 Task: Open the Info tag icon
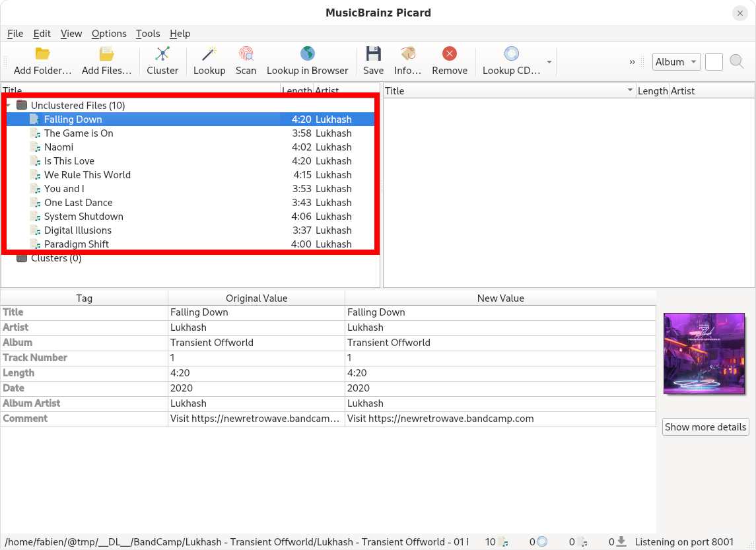pos(407,54)
